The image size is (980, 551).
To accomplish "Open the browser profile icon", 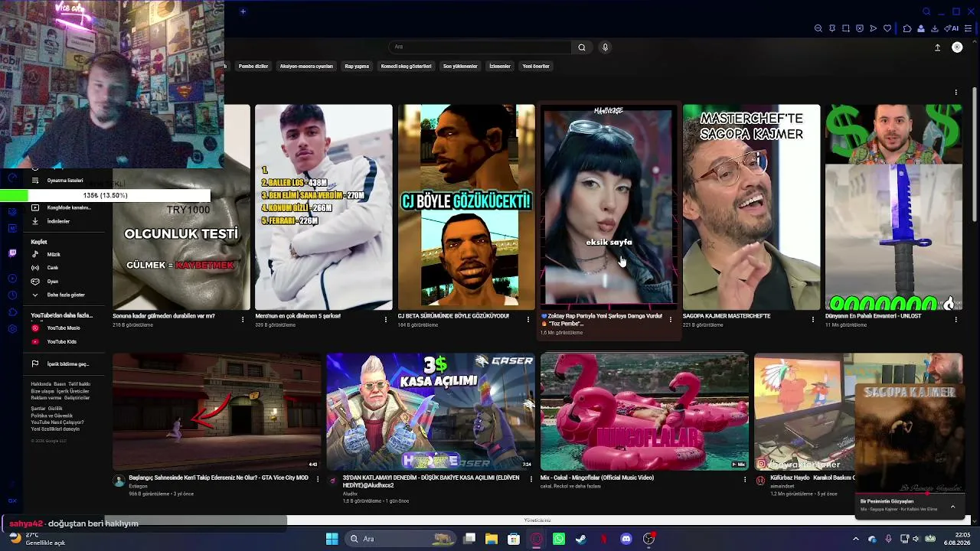I will coord(921,28).
